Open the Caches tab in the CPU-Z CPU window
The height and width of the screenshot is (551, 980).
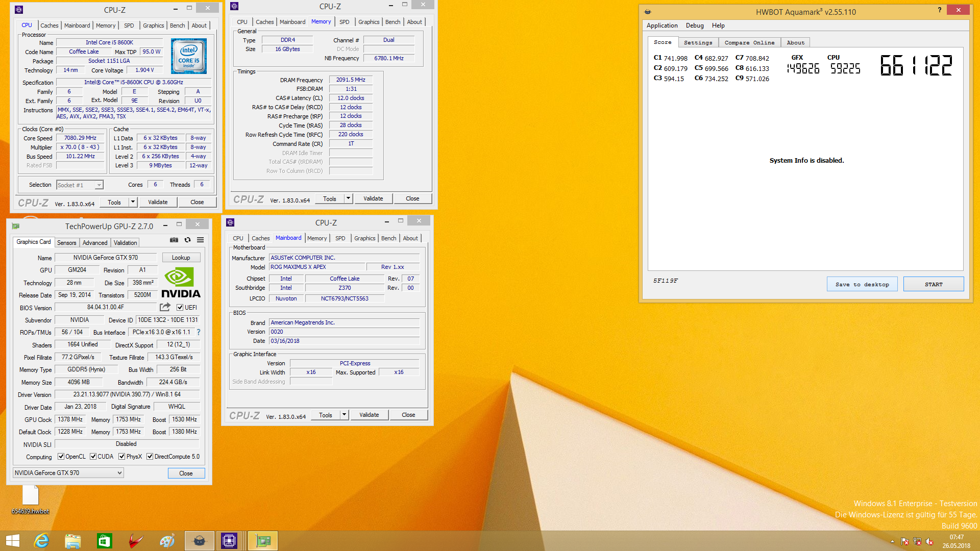(50, 26)
